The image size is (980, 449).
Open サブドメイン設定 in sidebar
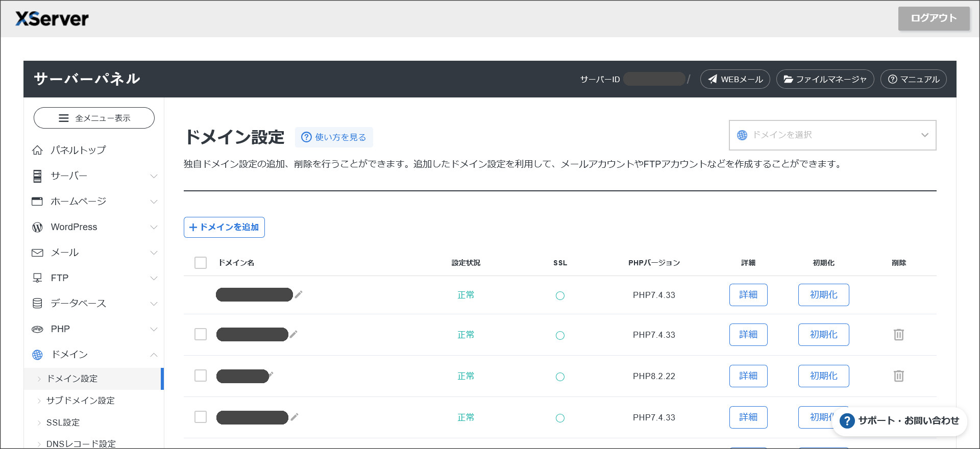(x=80, y=401)
